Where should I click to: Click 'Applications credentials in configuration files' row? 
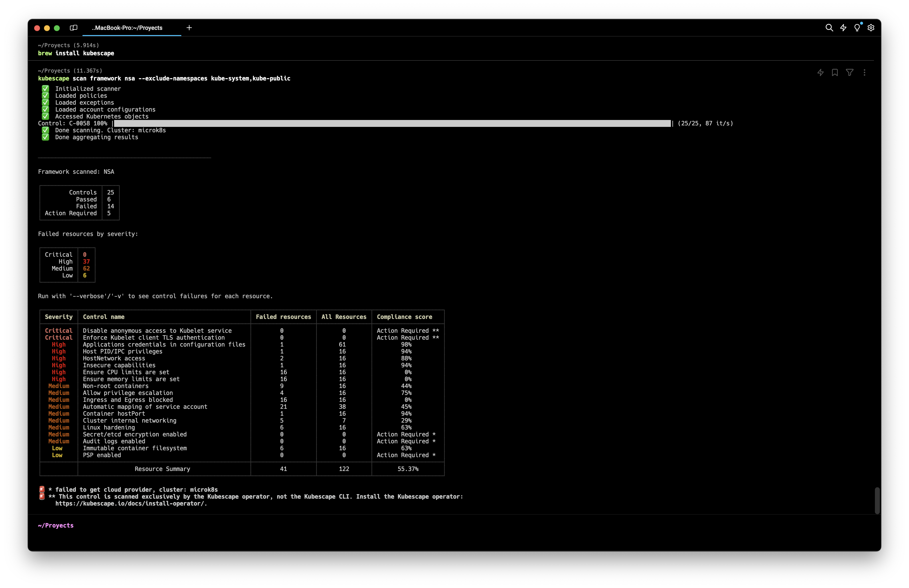coord(242,345)
